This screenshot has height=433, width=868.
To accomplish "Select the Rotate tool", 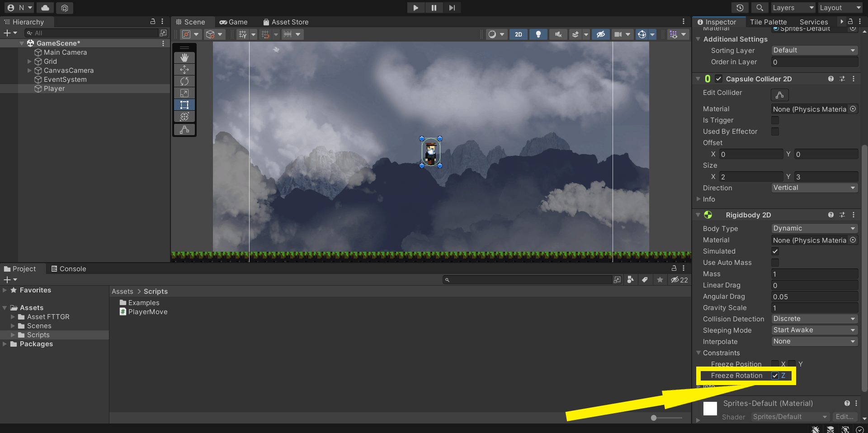I will tap(184, 81).
